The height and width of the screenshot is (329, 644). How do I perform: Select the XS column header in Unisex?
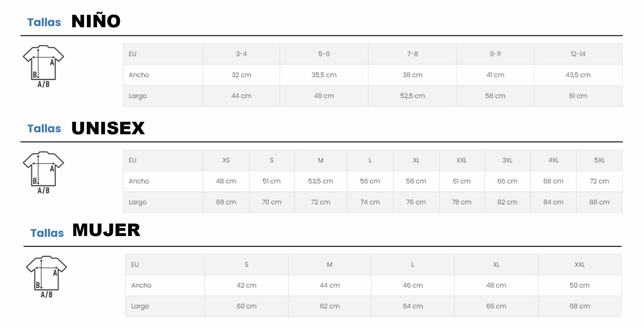[226, 160]
